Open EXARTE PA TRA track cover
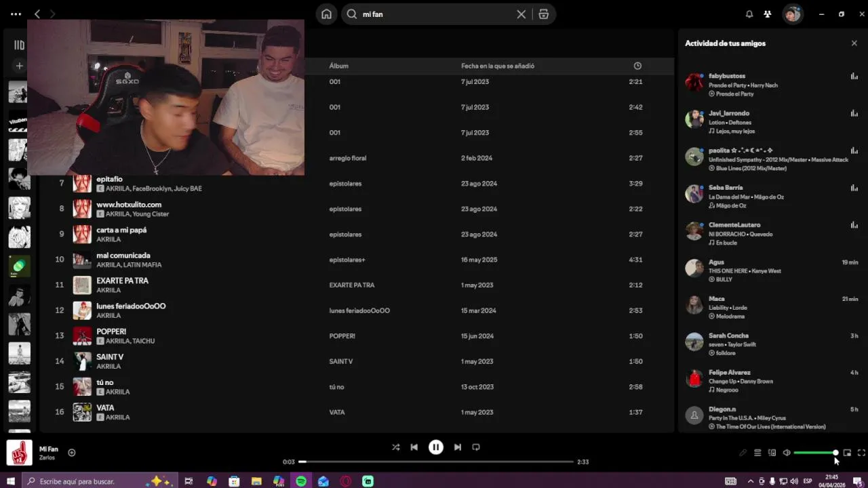Viewport: 868px width, 488px height. [82, 285]
